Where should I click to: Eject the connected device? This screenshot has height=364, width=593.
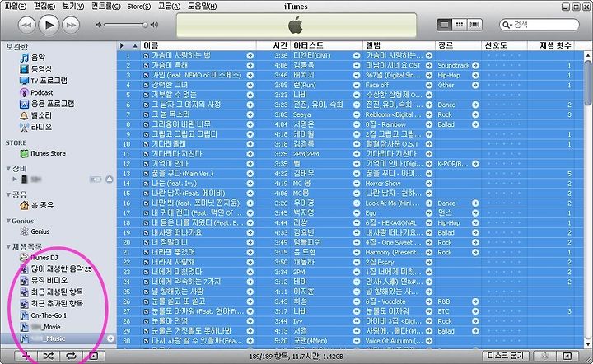110,180
